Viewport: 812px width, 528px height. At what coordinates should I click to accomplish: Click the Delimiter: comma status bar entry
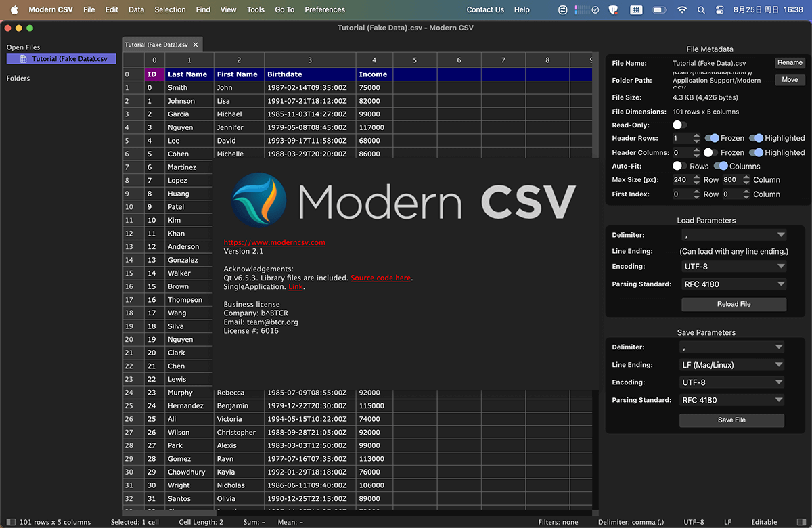632,522
